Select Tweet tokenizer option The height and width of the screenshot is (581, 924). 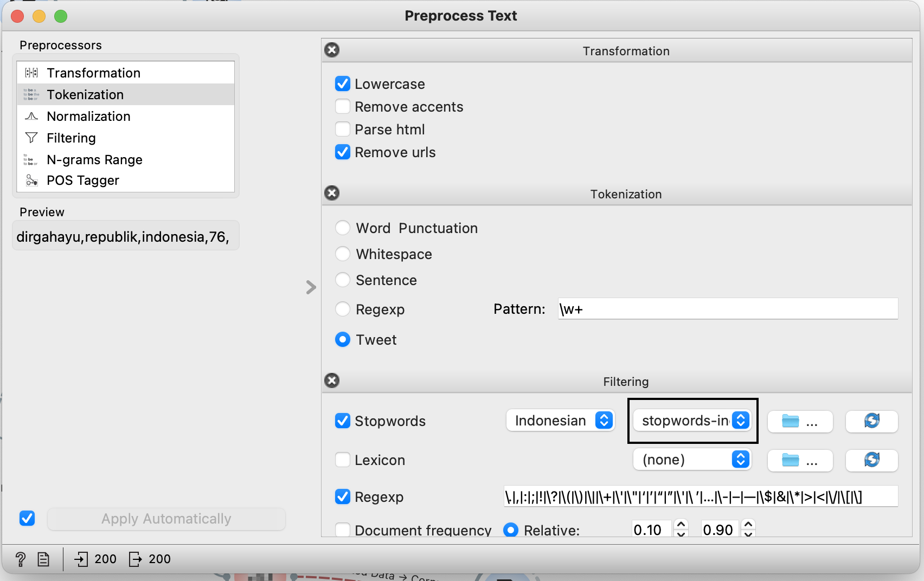click(343, 339)
